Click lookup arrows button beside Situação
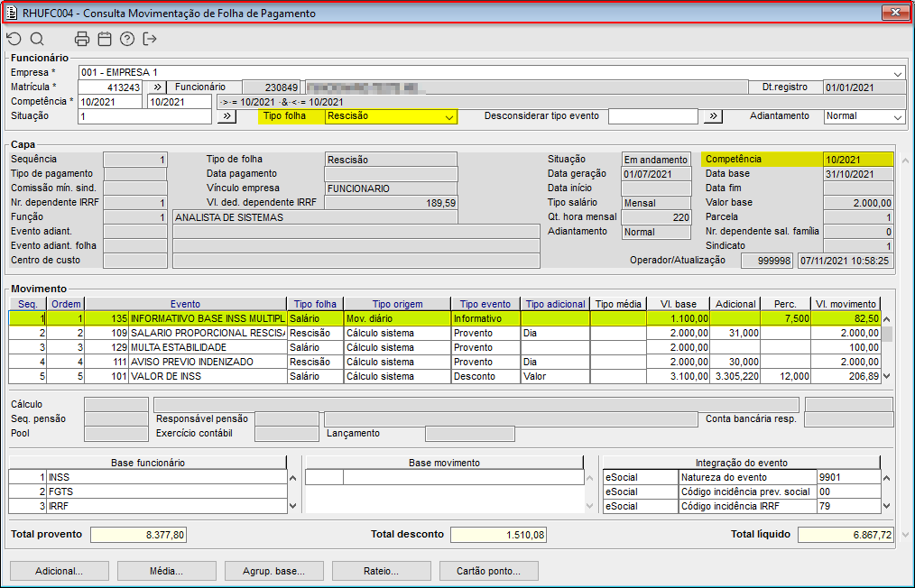The height and width of the screenshot is (588, 915). (226, 116)
